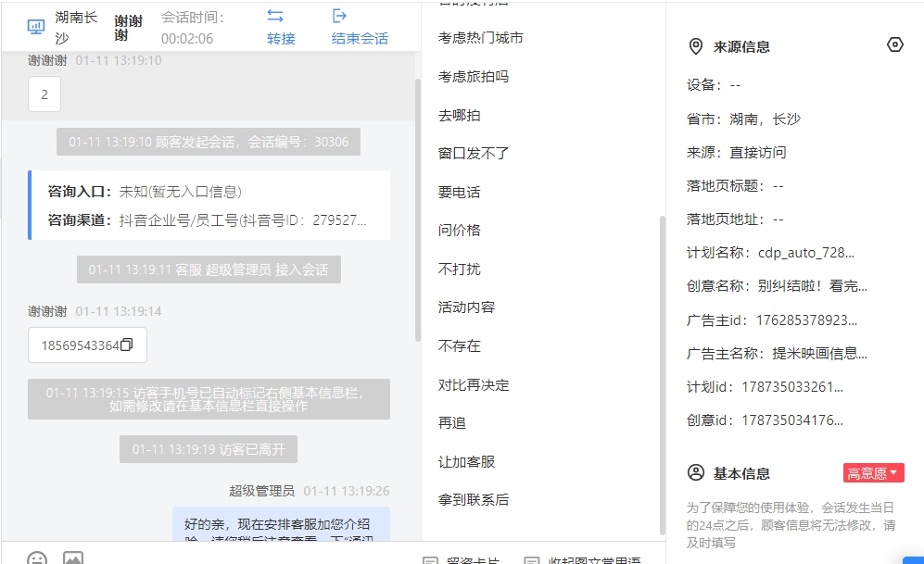
Task: Open the emoji picker icon
Action: click(x=37, y=558)
